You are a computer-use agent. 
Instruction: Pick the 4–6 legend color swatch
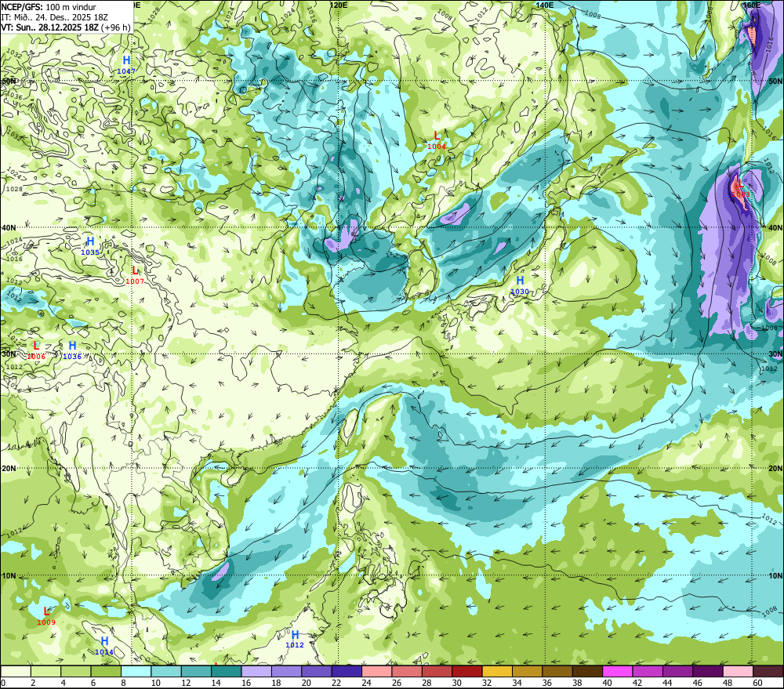(x=75, y=672)
